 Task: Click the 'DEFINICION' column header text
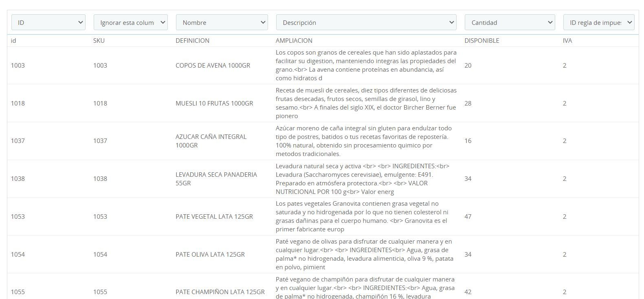click(192, 41)
